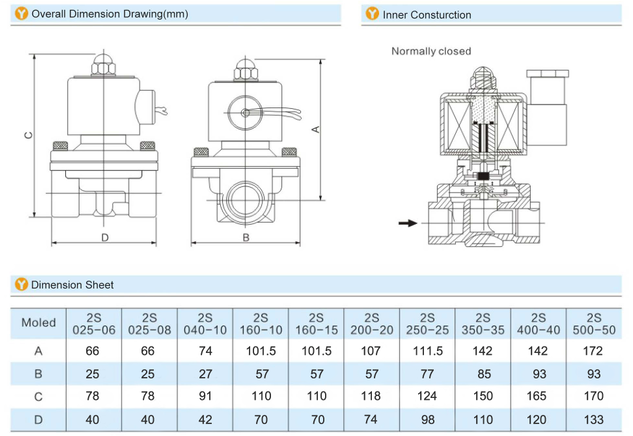Select the 2S 025-06 column header

coord(93,323)
